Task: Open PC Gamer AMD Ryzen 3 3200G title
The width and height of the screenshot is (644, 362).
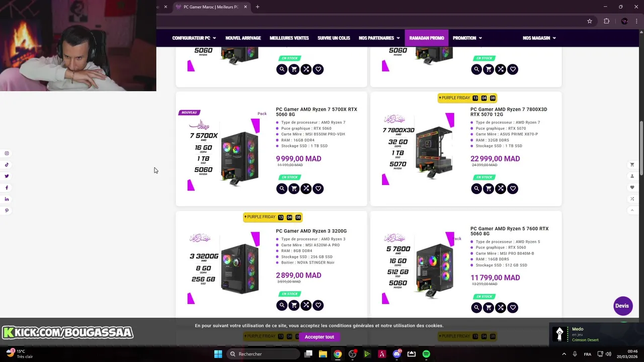Action: pyautogui.click(x=311, y=231)
